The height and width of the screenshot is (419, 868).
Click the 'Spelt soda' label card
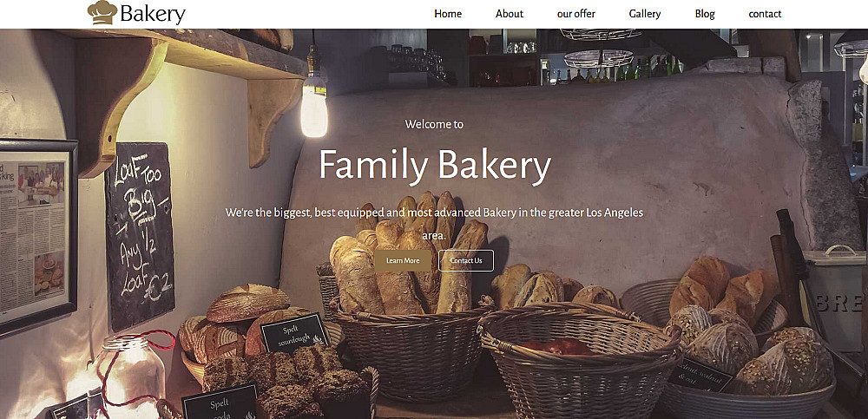(220, 403)
